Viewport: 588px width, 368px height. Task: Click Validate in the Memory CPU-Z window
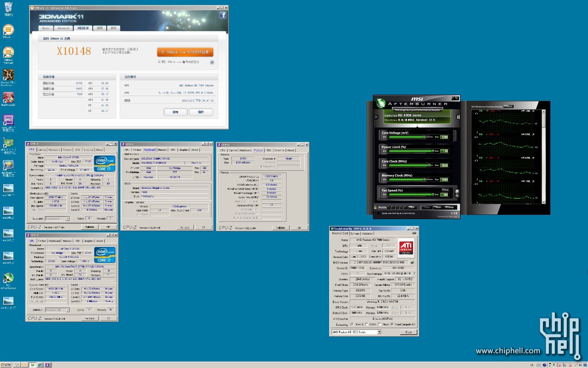[x=281, y=228]
